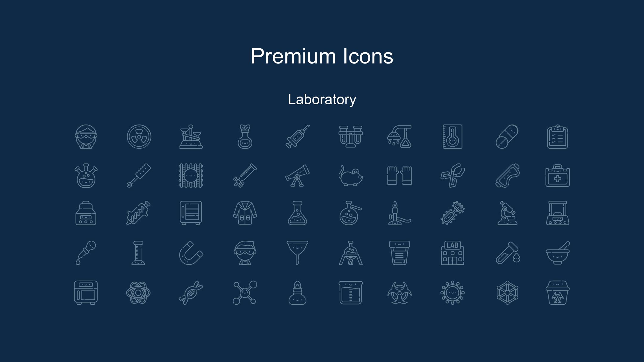Screen dimensions: 644x362
Task: Select the lab coat icon
Action: coord(245,213)
